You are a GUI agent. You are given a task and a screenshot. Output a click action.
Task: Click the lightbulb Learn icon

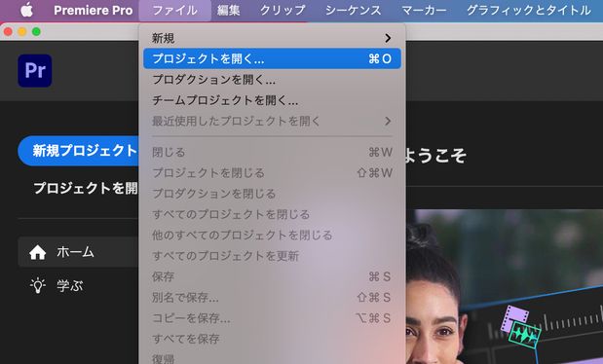pyautogui.click(x=38, y=285)
